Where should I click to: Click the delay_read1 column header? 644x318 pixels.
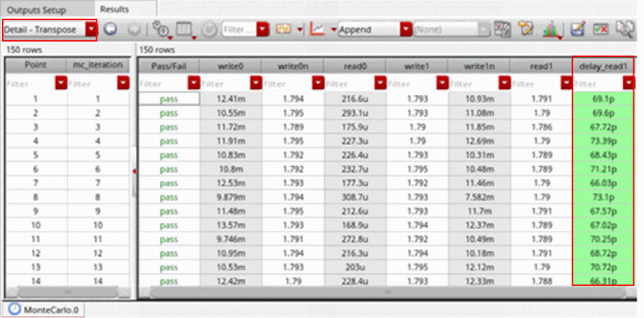[603, 66]
